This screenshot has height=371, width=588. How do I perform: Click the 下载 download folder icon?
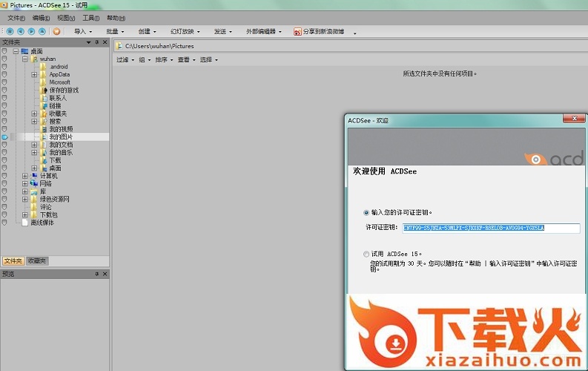click(44, 160)
